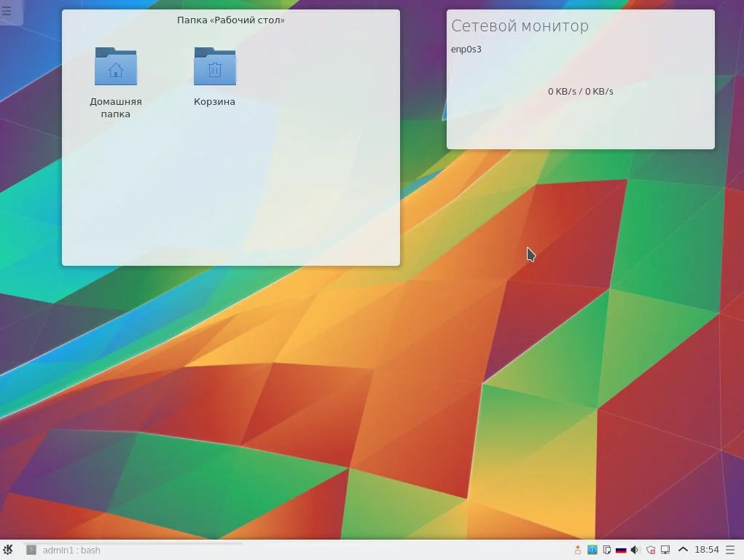The height and width of the screenshot is (560, 744).
Task: Click the user notification tray icon
Action: click(577, 550)
